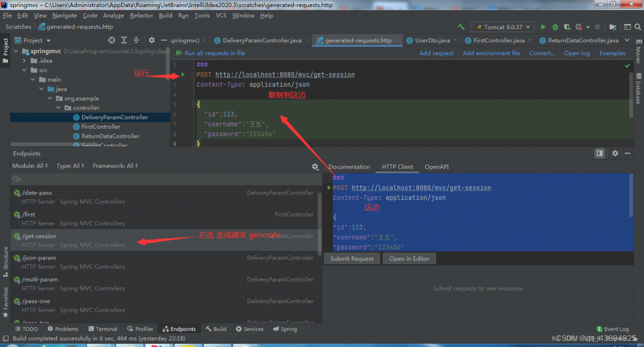Click Expand All icon in Project panel
The image size is (644, 347).
point(124,40)
